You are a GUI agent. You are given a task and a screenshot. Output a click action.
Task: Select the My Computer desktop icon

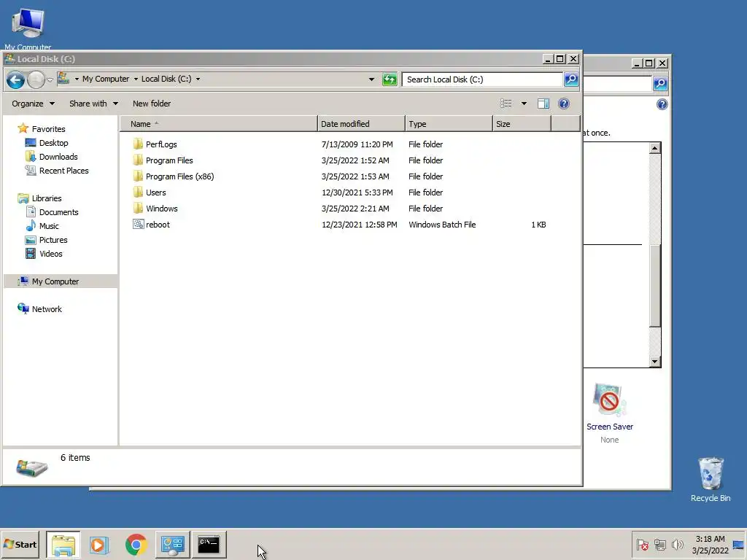pos(28,28)
